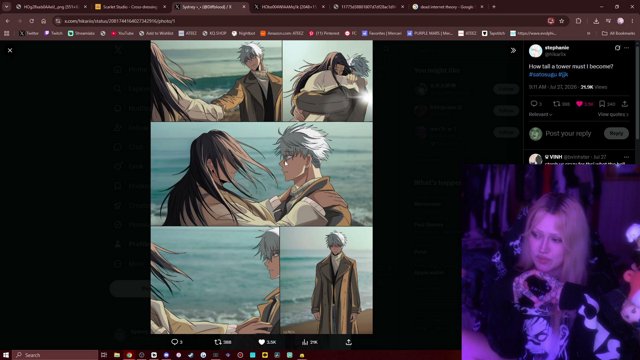Share the post from side panel
The height and width of the screenshot is (360, 640).
(x=624, y=104)
